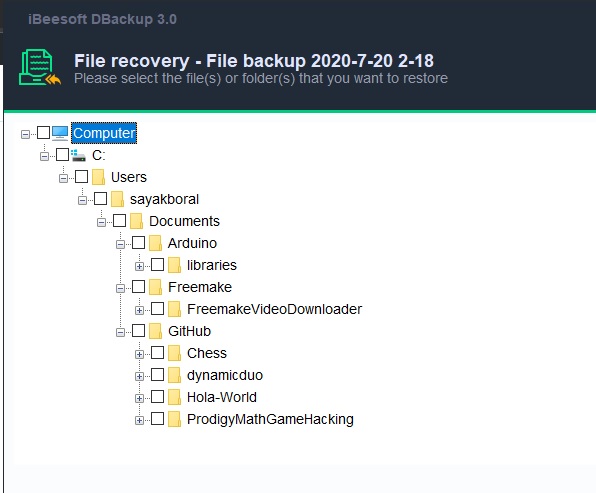
Task: Click the file recovery document icon in header
Action: 40,67
